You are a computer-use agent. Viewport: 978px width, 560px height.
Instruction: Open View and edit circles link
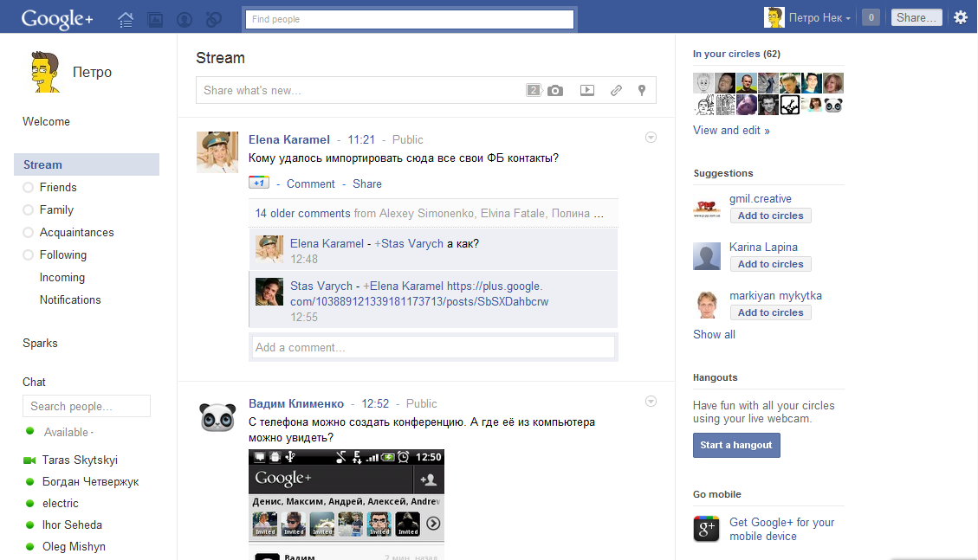coord(731,130)
